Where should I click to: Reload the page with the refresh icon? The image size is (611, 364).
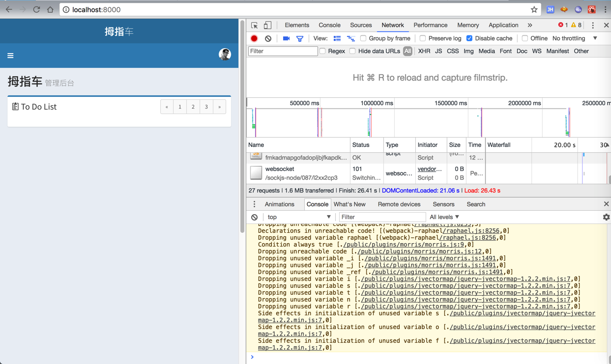(x=36, y=9)
